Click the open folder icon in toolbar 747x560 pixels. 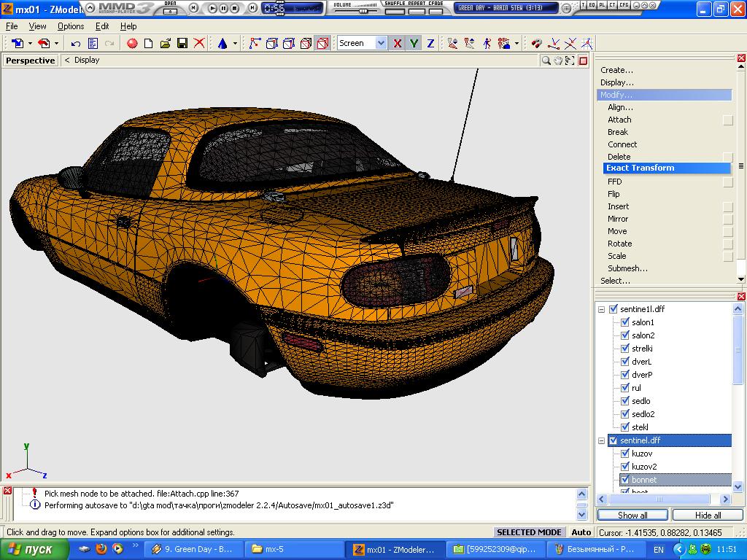click(166, 44)
